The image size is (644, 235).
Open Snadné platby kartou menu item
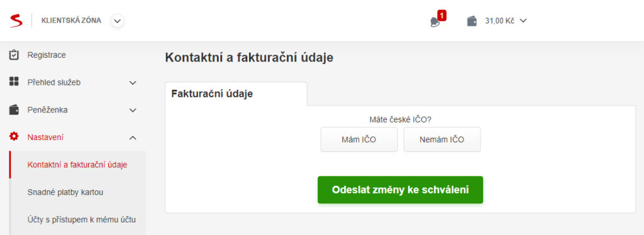pyautogui.click(x=65, y=192)
